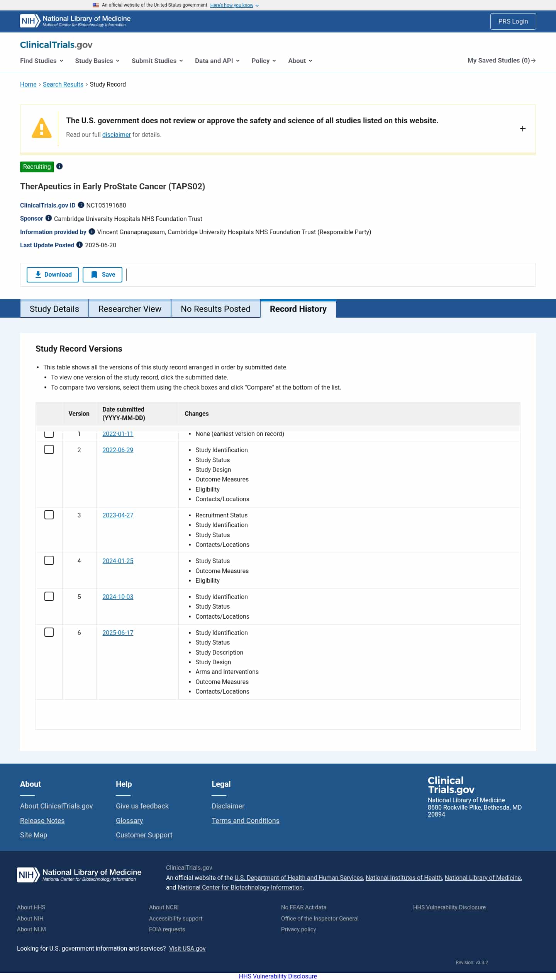Open Customer Support footer link
Image resolution: width=556 pixels, height=980 pixels.
pos(144,835)
